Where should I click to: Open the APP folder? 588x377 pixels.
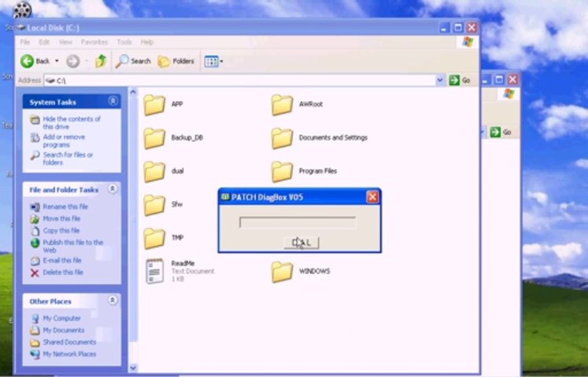click(154, 105)
